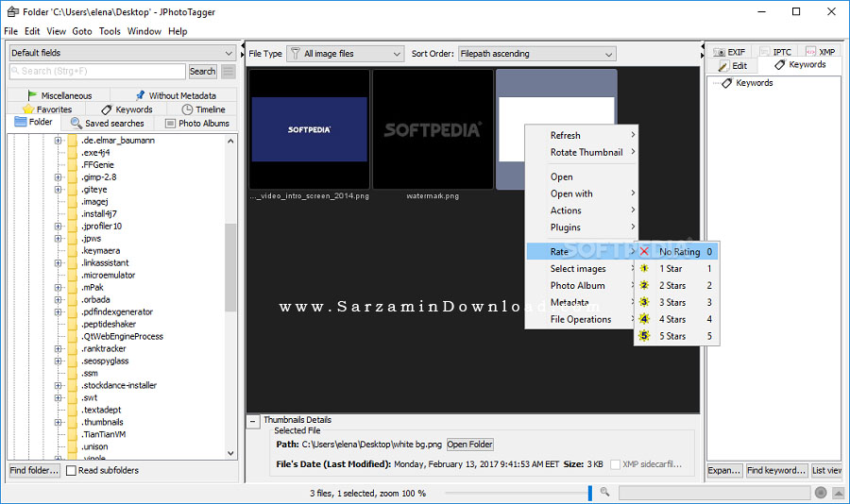Click the Edit pencil icon
Image resolution: width=850 pixels, height=504 pixels.
pos(723,66)
